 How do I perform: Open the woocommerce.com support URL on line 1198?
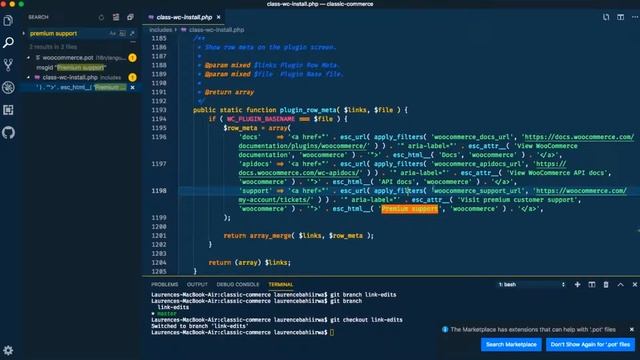click(x=580, y=191)
